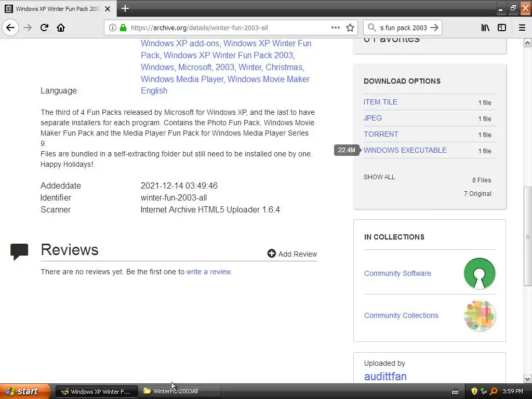This screenshot has width=532, height=399.
Task: Click the page scrollbar down arrow
Action: tap(527, 379)
